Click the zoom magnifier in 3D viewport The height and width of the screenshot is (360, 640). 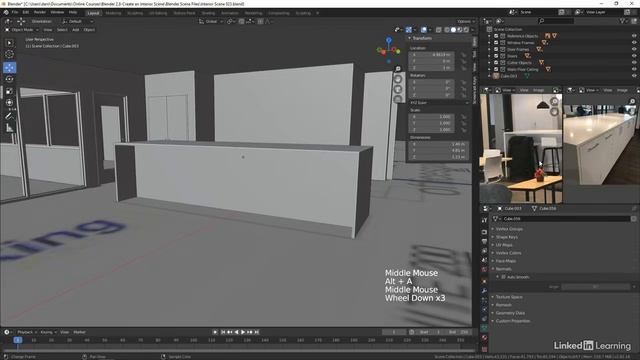[398, 69]
